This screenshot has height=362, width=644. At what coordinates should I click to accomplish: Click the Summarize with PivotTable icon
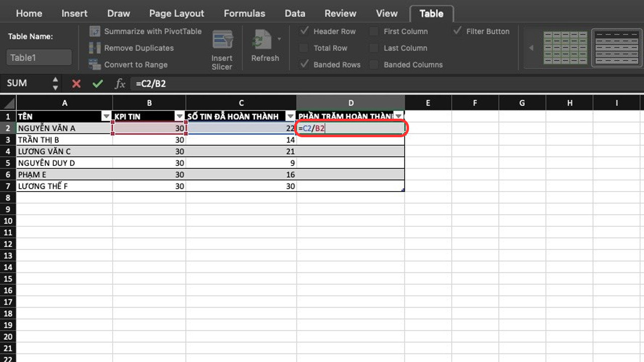tap(95, 31)
